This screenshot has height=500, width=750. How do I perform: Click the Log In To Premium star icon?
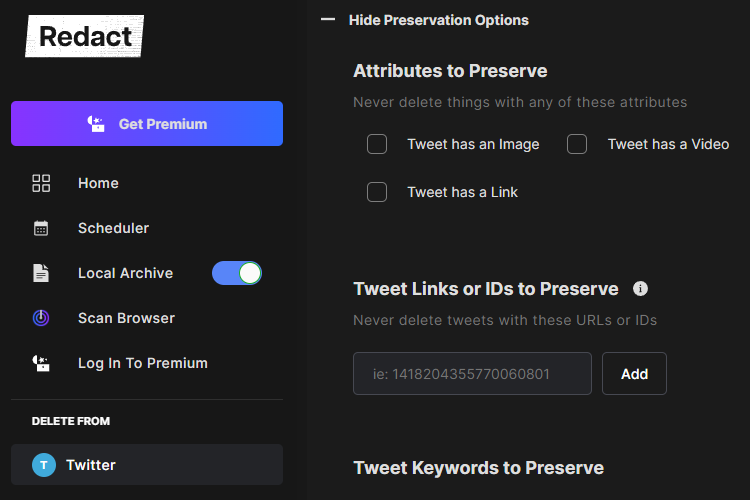(41, 363)
